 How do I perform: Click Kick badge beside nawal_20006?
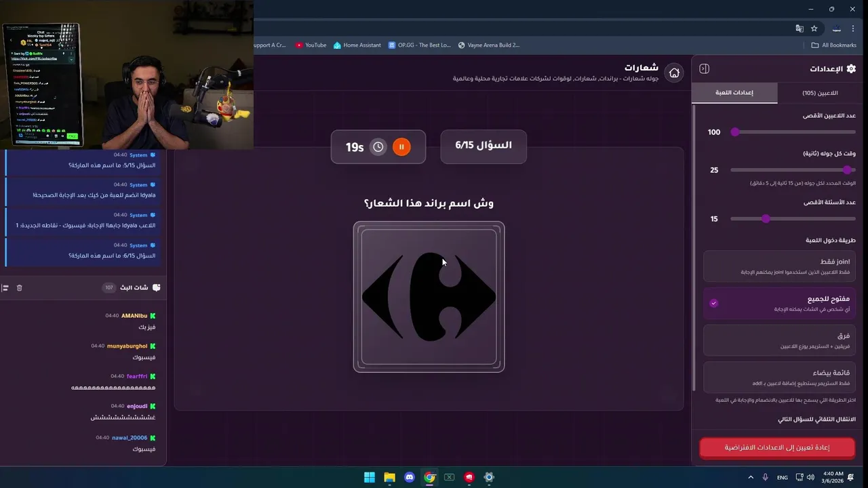point(153,438)
